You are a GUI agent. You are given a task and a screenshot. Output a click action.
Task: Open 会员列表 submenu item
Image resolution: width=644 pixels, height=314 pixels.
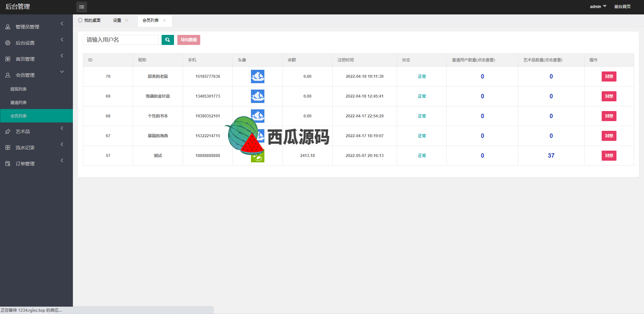pos(36,116)
